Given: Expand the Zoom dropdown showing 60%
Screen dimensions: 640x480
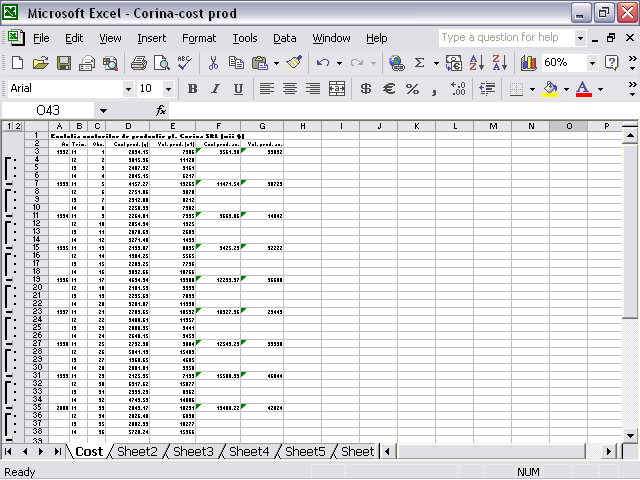Looking at the screenshot, I should 592,63.
